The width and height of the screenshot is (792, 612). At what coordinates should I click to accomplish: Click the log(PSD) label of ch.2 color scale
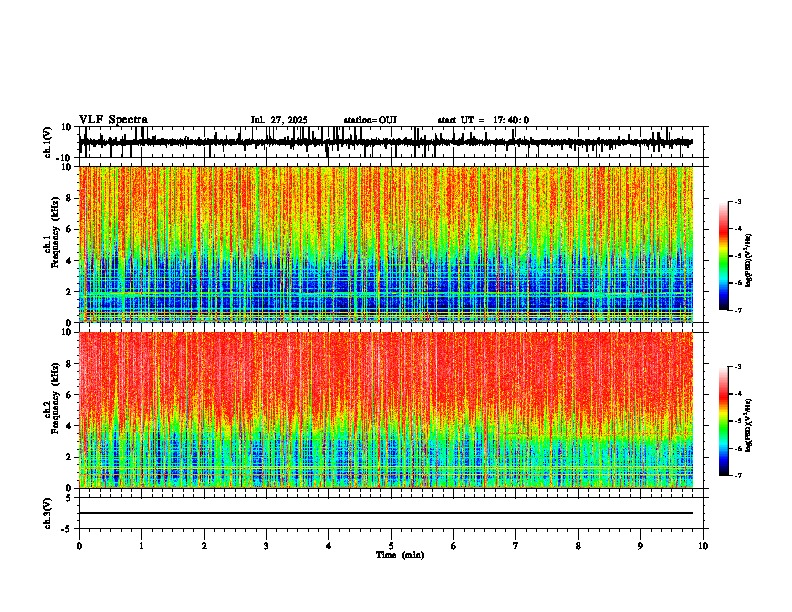[749, 425]
